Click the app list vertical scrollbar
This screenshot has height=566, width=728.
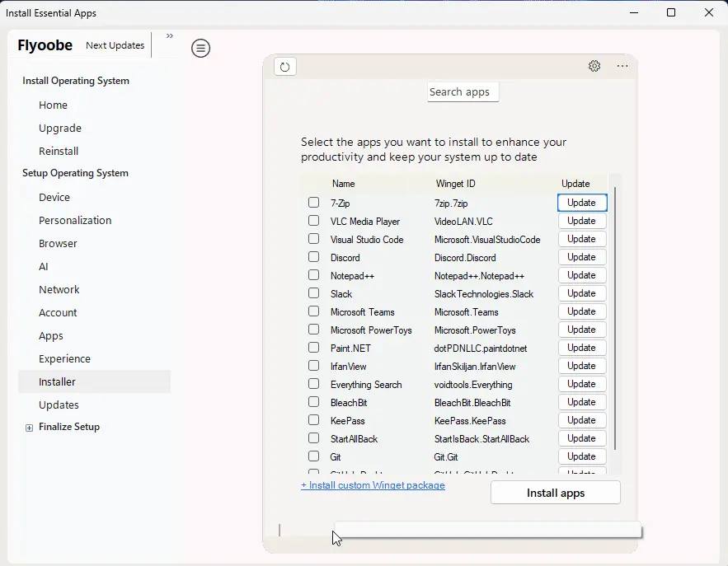[x=615, y=321]
